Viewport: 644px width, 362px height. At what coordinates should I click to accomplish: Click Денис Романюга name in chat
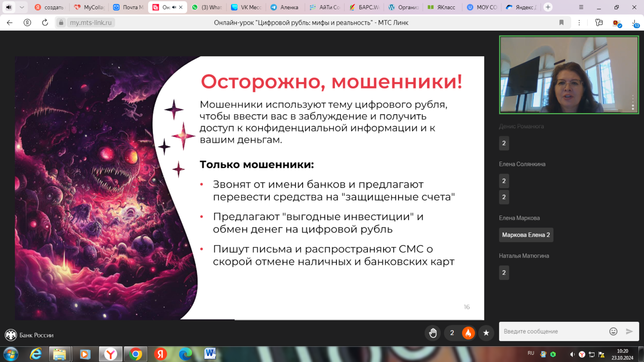pos(521,127)
